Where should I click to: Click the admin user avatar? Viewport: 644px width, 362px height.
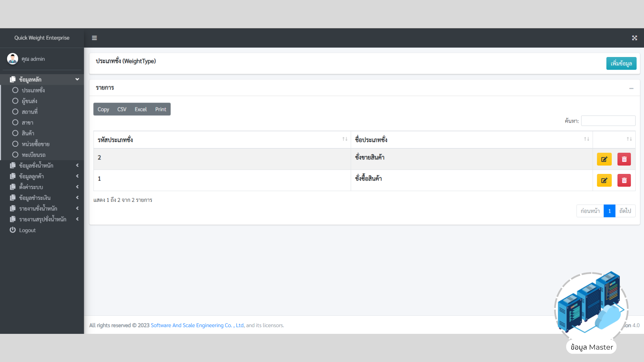(12, 59)
